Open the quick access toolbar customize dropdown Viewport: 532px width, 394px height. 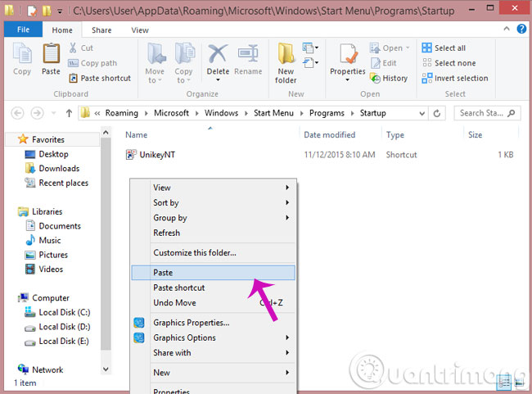60,11
